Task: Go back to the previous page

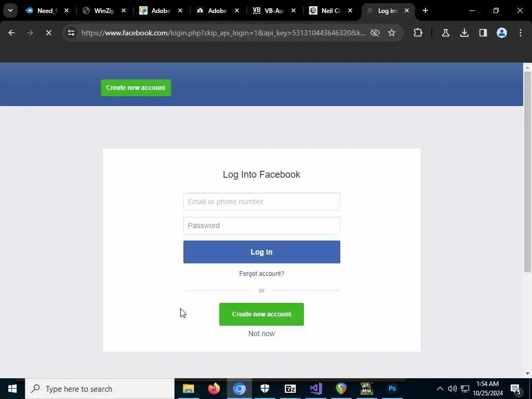Action: pos(11,33)
